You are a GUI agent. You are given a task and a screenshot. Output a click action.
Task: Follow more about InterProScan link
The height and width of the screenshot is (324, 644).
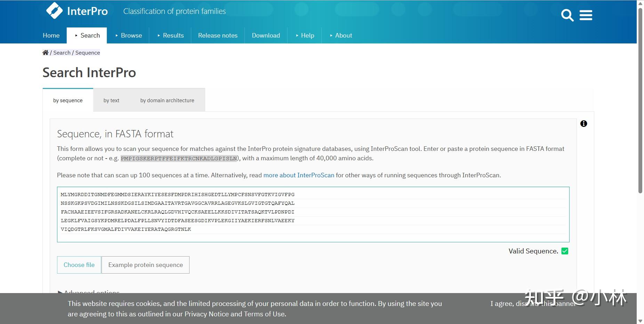point(299,175)
